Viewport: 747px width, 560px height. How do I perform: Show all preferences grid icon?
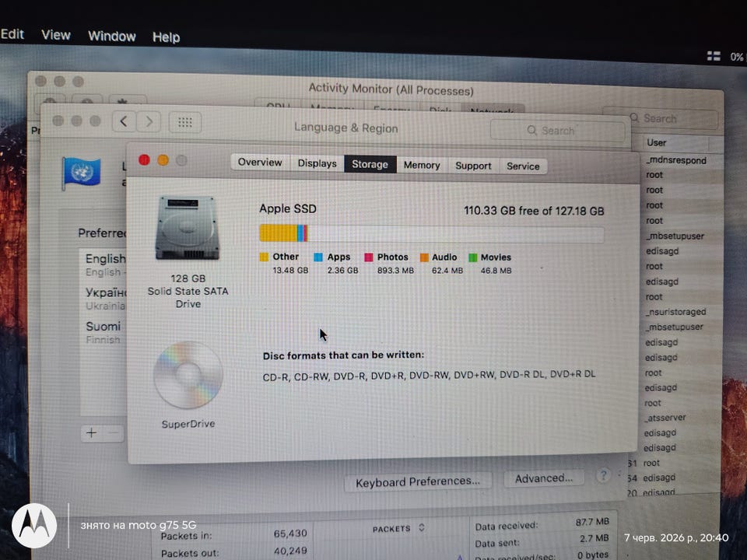tap(185, 123)
